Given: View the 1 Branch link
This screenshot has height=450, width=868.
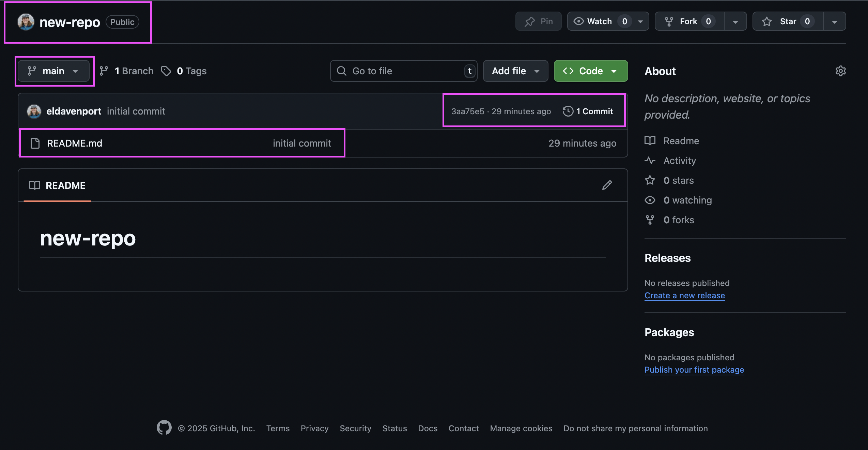Looking at the screenshot, I should pos(126,71).
